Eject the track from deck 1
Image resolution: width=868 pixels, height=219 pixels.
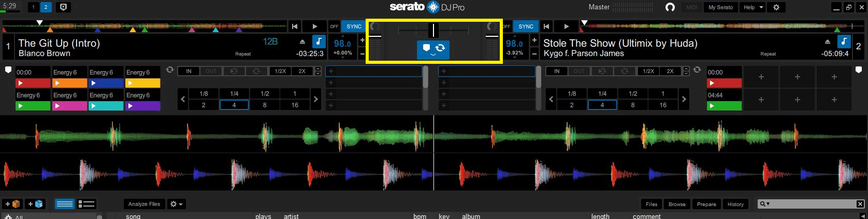point(302,42)
